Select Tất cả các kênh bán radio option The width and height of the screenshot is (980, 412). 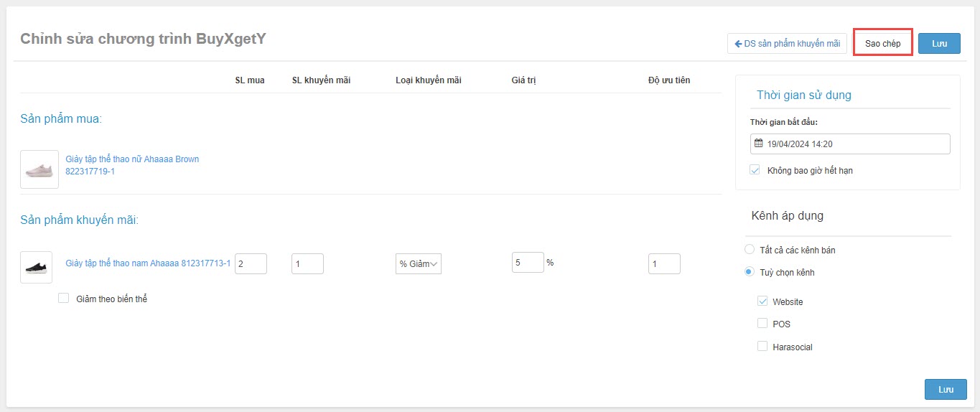pos(750,250)
